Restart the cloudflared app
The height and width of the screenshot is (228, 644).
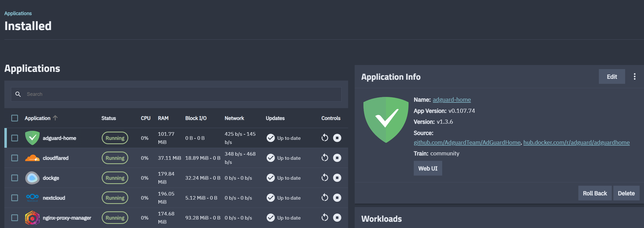click(x=325, y=158)
